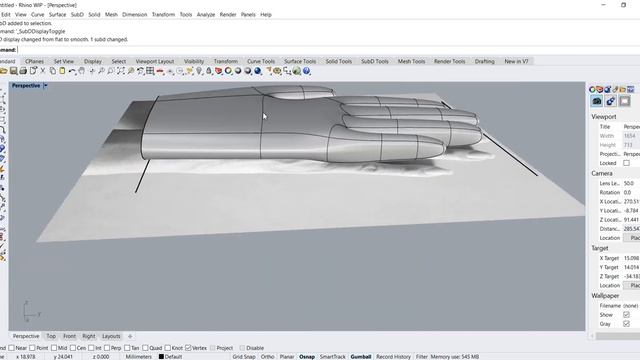
Task: Toggle the Locked viewport checkbox
Action: pyautogui.click(x=626, y=163)
